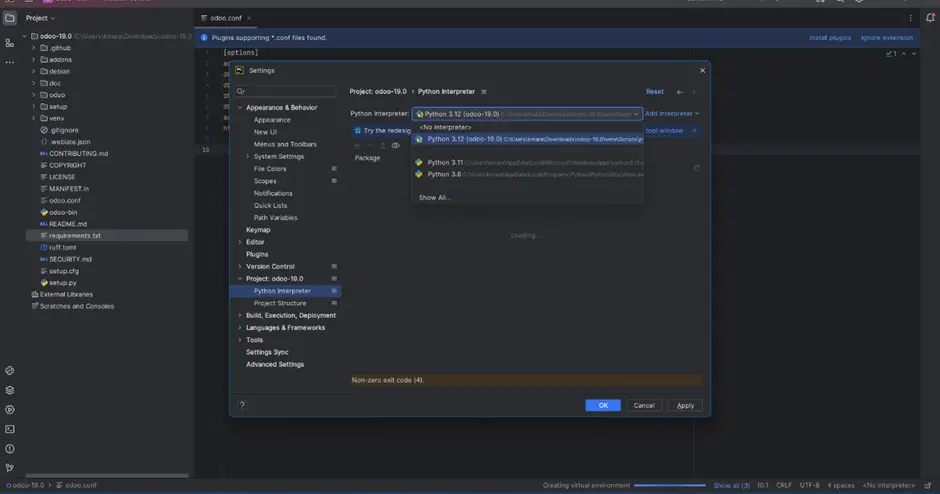Open the Python interpreter combo box
The width and height of the screenshot is (940, 494).
(527, 114)
